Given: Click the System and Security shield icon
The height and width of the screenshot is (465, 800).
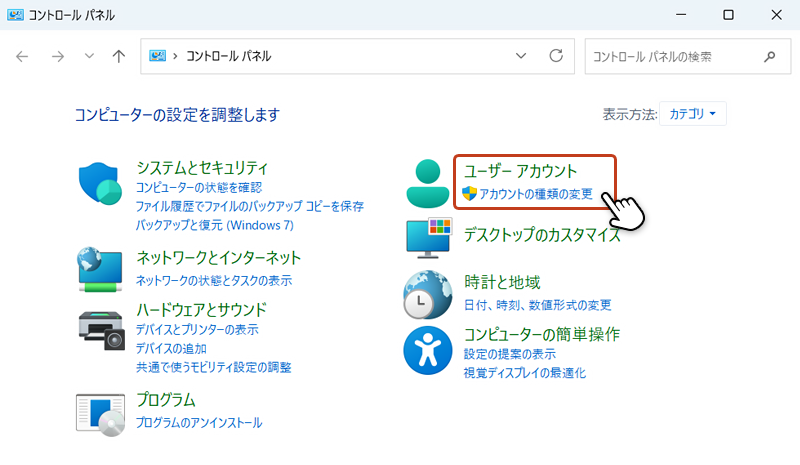Looking at the screenshot, I should [100, 183].
